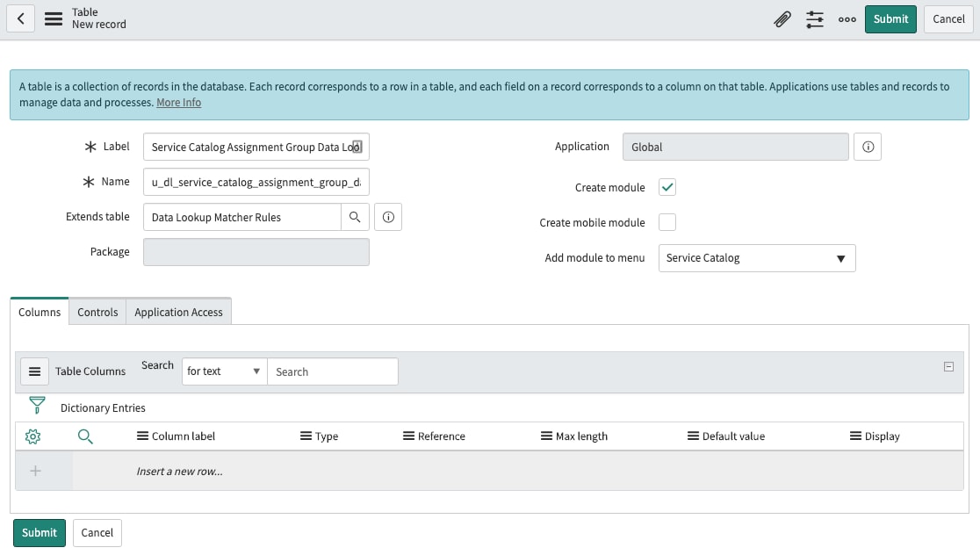
Task: Click the info icon beside Extends table
Action: pyautogui.click(x=388, y=216)
